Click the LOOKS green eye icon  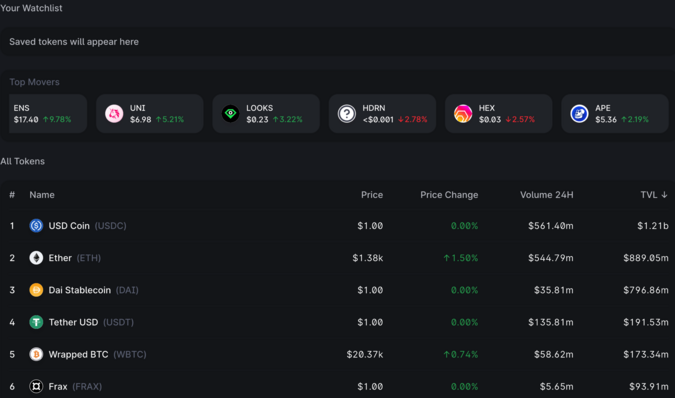[x=230, y=114]
